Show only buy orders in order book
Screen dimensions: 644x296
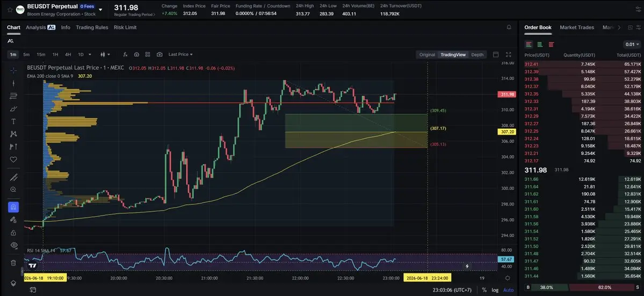point(540,45)
